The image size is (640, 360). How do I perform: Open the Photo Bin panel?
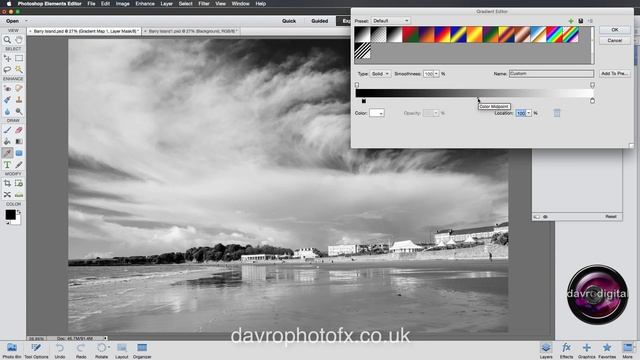coord(12,350)
